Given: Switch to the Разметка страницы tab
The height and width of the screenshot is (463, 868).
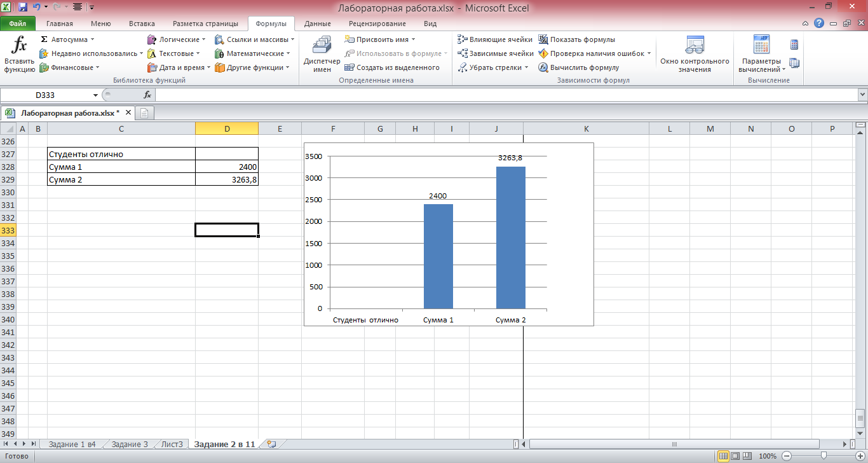Looking at the screenshot, I should click(205, 24).
